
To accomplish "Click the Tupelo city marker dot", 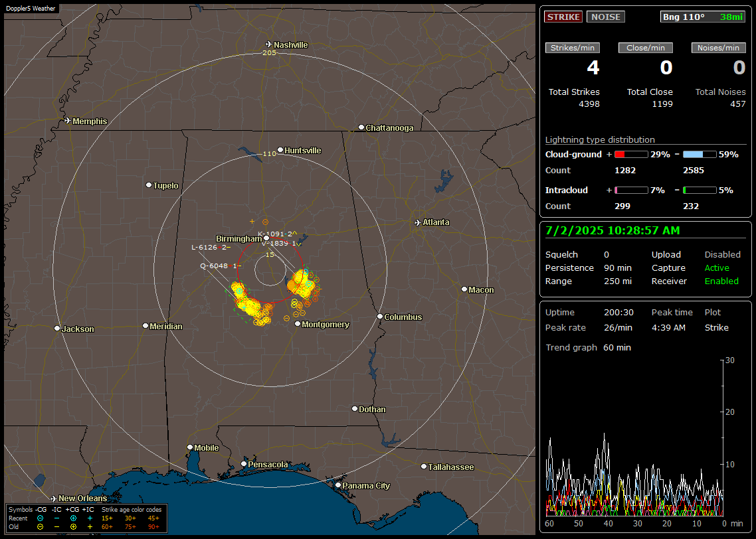I will pyautogui.click(x=149, y=185).
